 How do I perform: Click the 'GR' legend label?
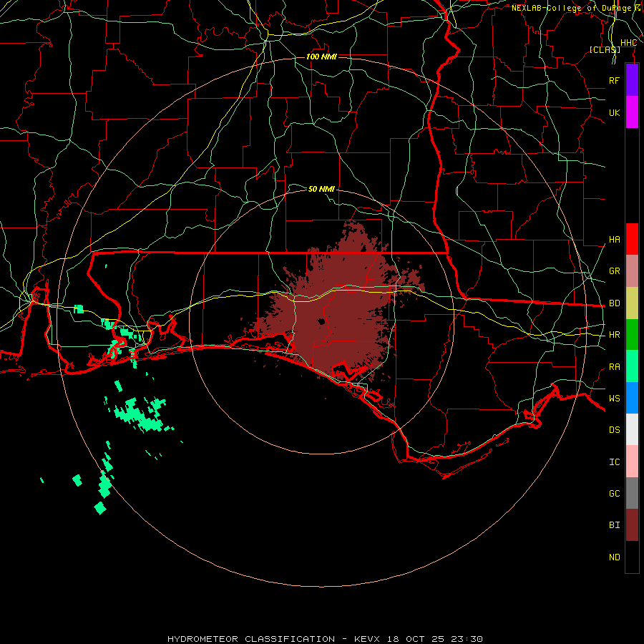tap(614, 271)
